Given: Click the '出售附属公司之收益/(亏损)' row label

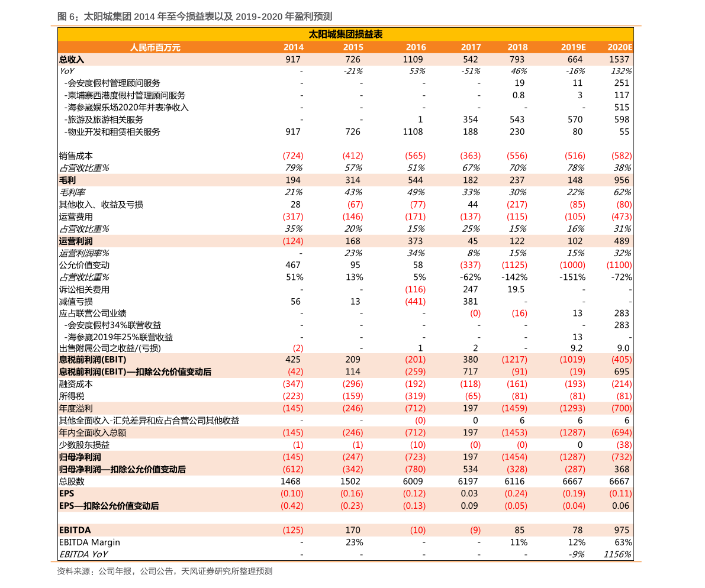Looking at the screenshot, I should coord(110,348).
